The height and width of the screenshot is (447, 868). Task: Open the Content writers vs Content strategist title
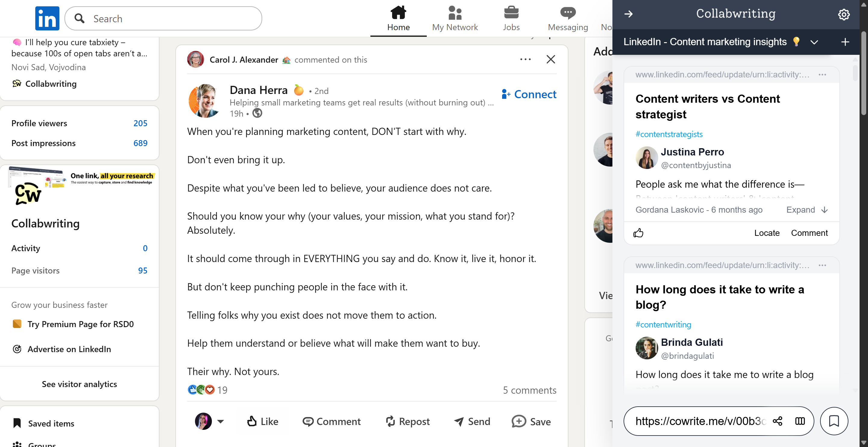pyautogui.click(x=708, y=106)
